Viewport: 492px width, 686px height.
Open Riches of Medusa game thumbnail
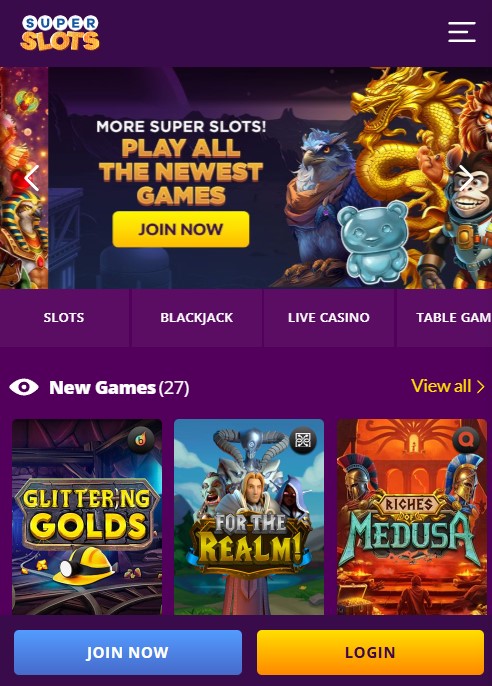tap(412, 517)
